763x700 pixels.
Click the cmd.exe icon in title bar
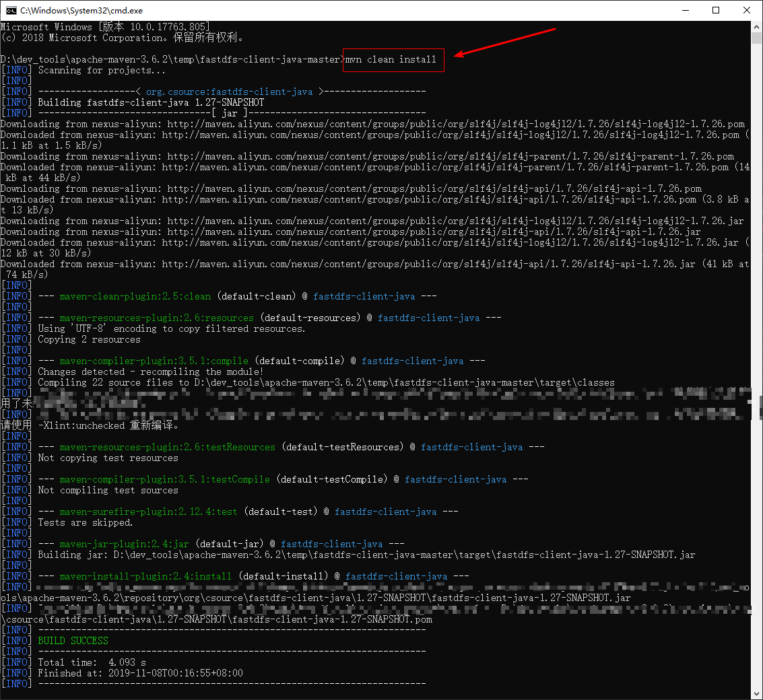click(x=11, y=10)
